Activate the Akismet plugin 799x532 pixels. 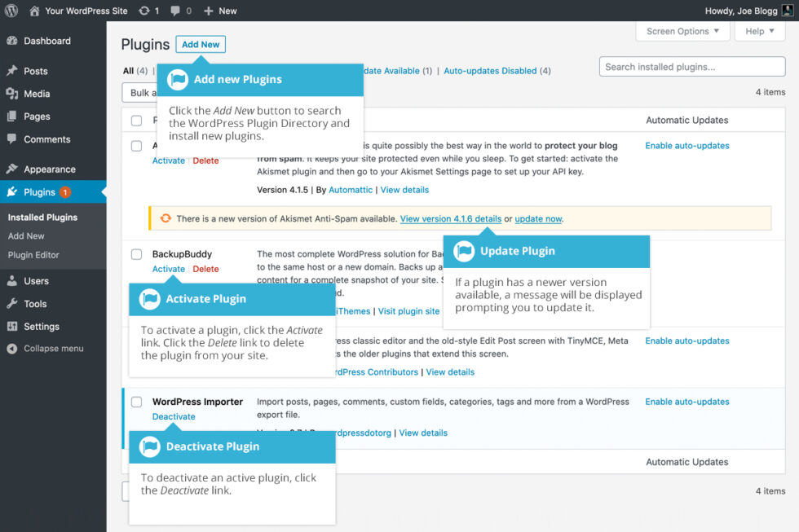point(169,160)
